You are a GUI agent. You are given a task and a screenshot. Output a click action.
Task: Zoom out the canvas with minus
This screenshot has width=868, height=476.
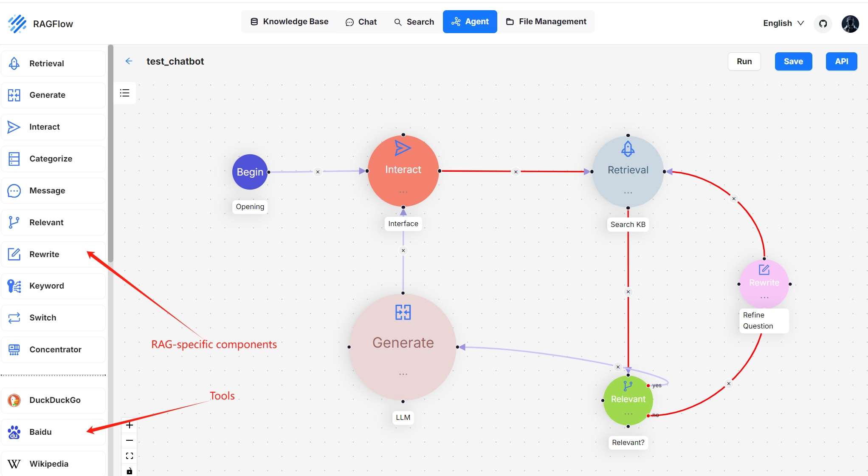130,440
